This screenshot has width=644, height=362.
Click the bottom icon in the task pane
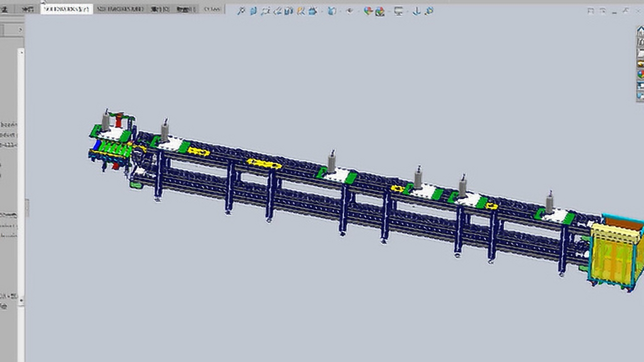click(640, 96)
